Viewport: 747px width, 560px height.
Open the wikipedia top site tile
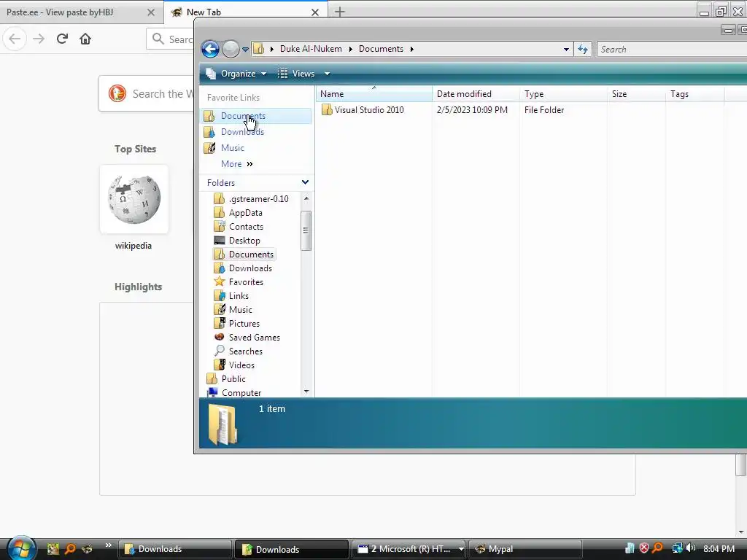pos(134,199)
